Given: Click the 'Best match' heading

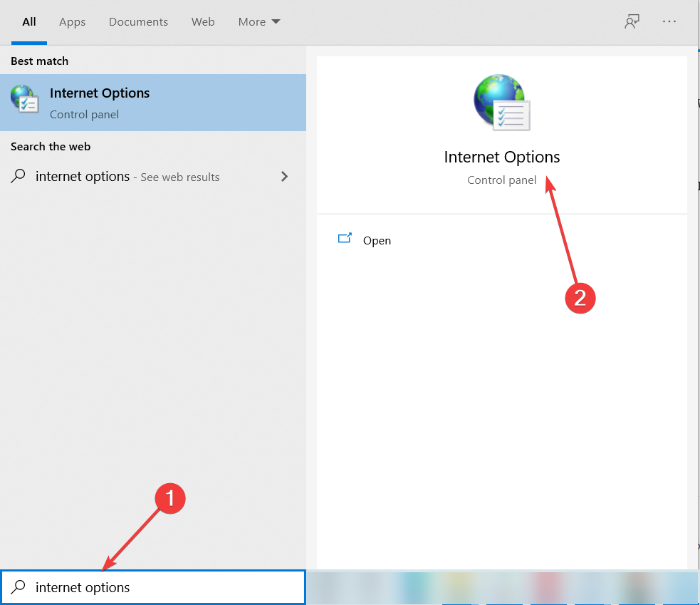Looking at the screenshot, I should pos(40,61).
